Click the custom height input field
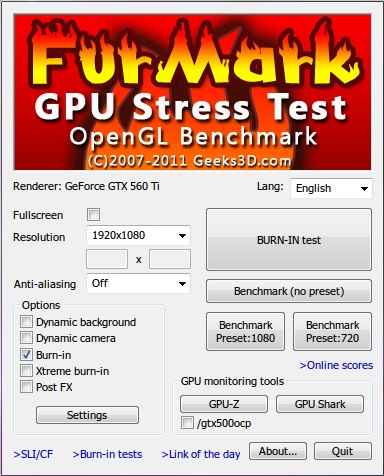The height and width of the screenshot is (476, 384). 170,259
